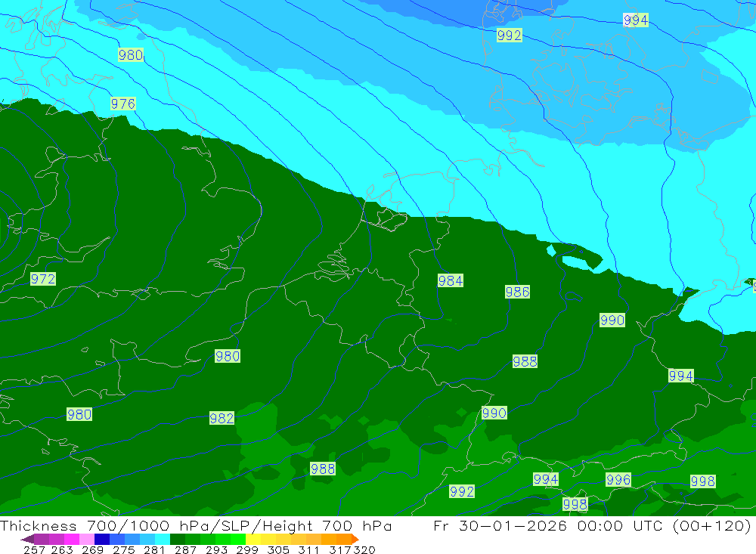756x554 pixels.
Task: Click the (00+120) forecast hour text
Action: 711,525
